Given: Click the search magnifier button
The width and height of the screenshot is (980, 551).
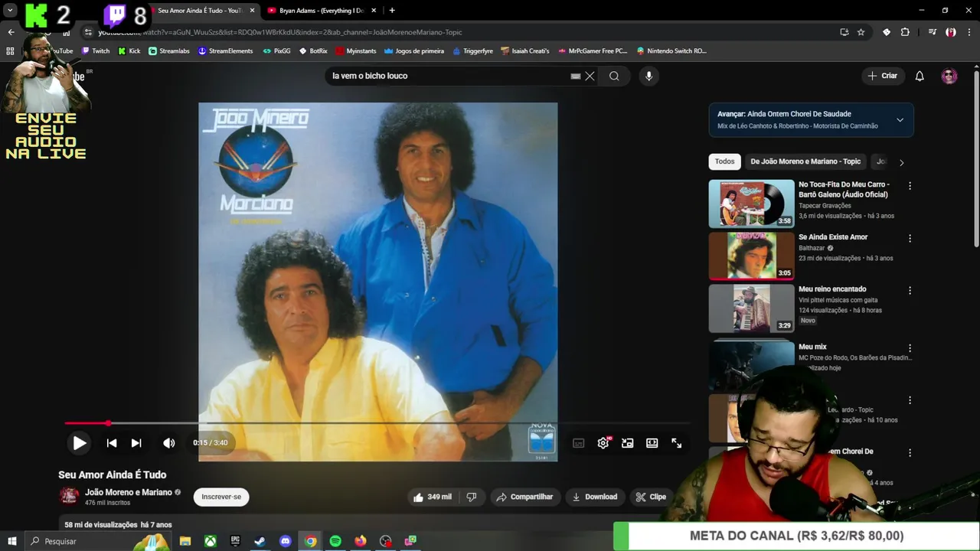Looking at the screenshot, I should (x=614, y=76).
